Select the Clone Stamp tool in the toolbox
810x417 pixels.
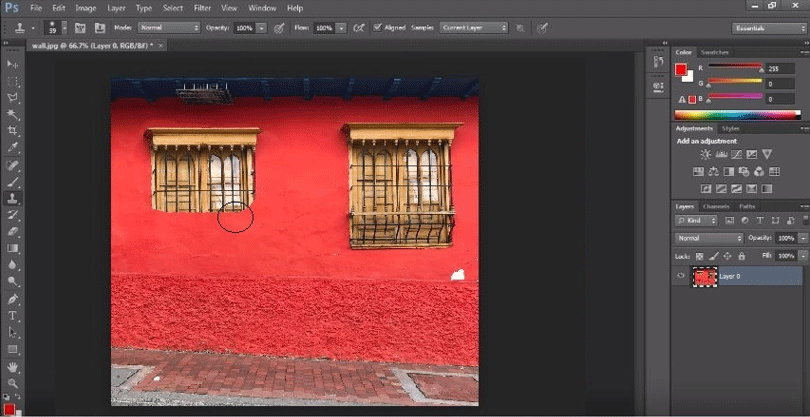tap(12, 198)
